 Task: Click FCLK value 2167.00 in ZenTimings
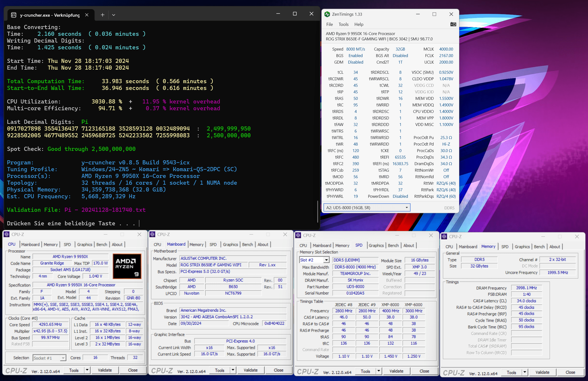tap(446, 56)
